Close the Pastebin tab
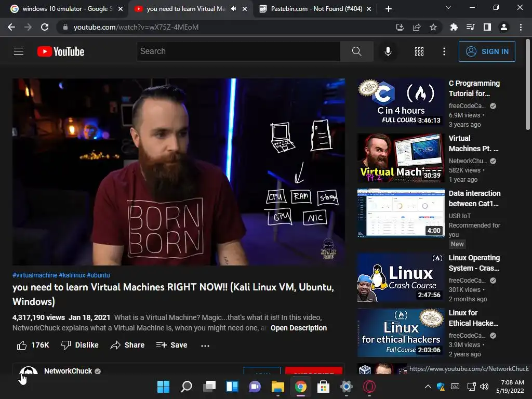Screen dimensions: 532x399 click(369, 9)
